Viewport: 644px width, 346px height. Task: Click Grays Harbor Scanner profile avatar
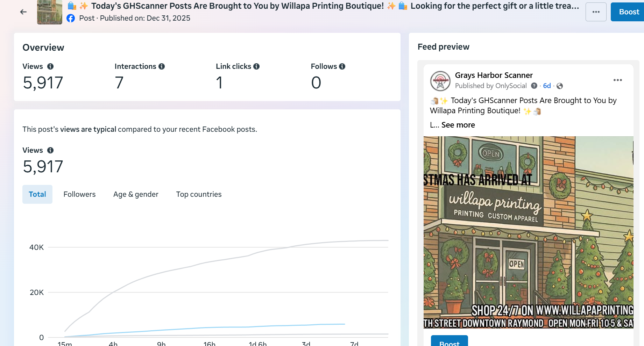point(440,81)
